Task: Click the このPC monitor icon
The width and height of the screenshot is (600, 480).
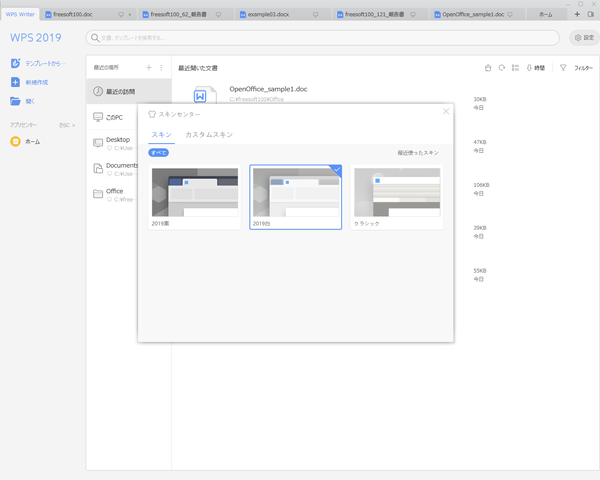Action: click(x=98, y=117)
